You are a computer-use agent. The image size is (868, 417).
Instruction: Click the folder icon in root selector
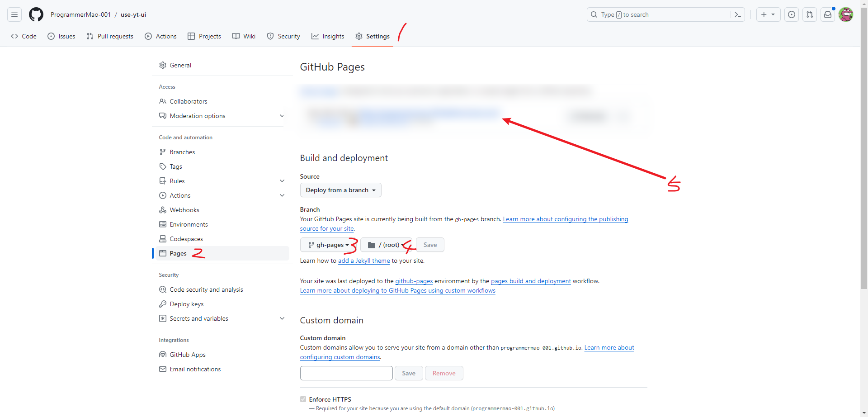(372, 245)
